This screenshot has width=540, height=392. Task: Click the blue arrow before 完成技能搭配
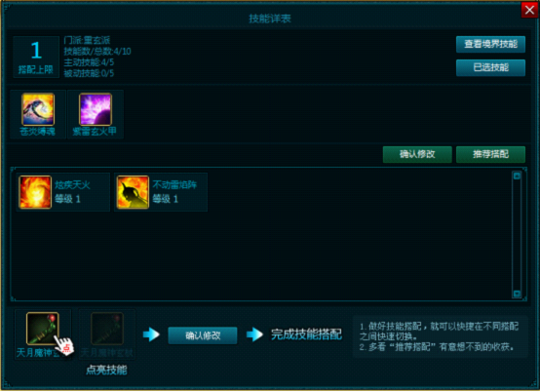point(254,334)
